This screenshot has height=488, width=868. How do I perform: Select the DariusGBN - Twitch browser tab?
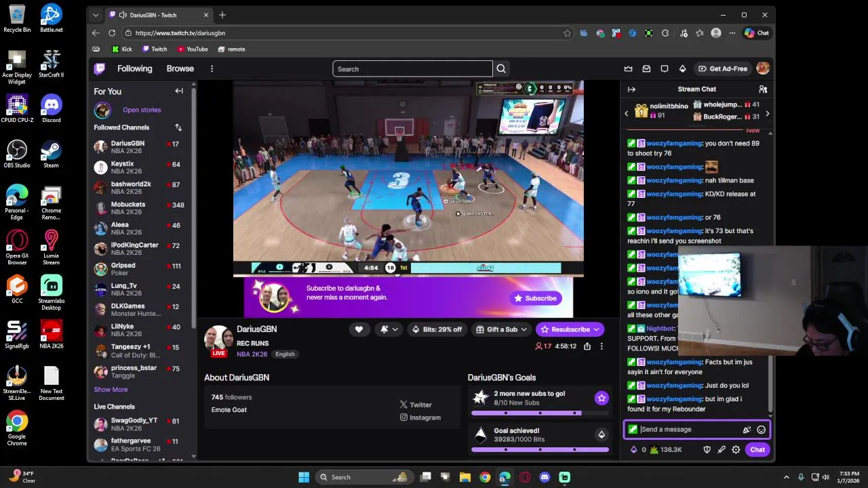click(x=159, y=15)
